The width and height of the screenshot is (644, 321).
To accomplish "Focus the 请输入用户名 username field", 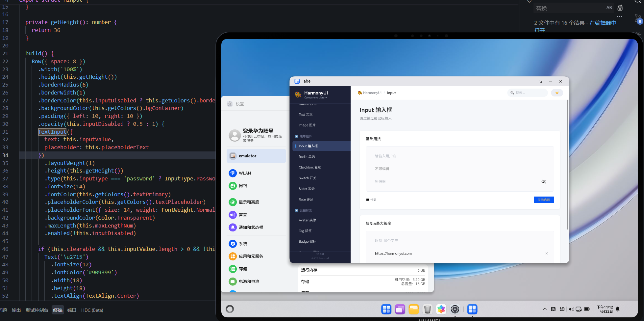I will pyautogui.click(x=460, y=156).
